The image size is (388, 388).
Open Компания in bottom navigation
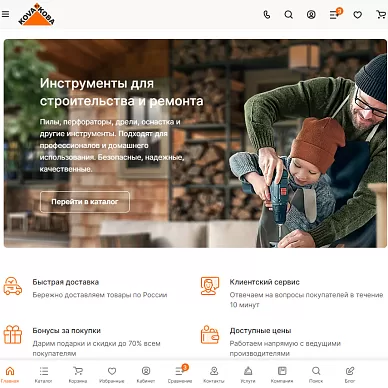tap(282, 374)
